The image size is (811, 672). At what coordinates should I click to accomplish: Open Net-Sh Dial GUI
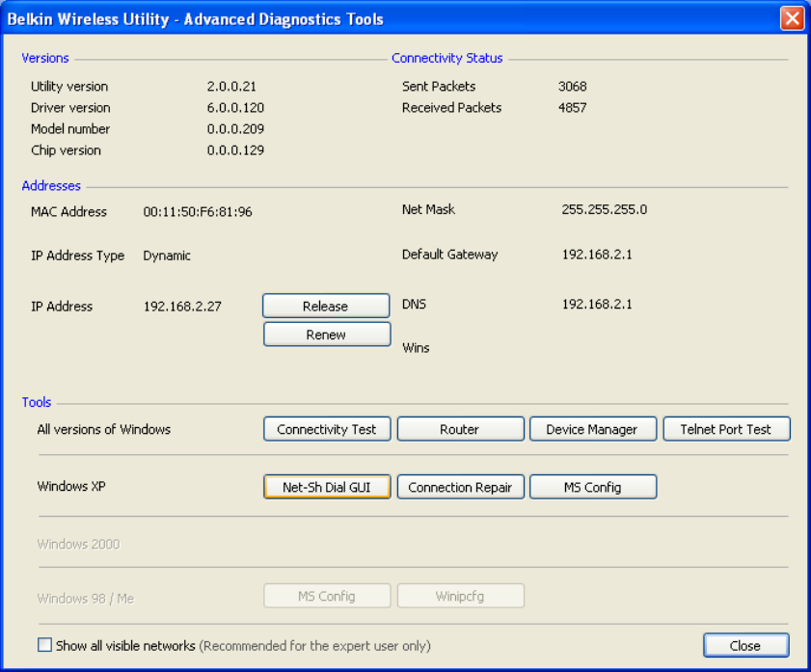[x=327, y=487]
